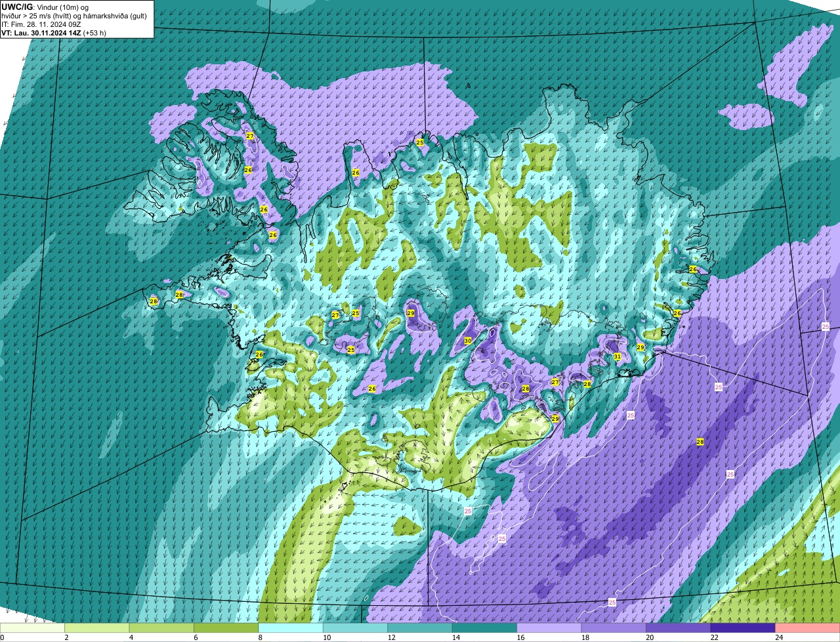The height and width of the screenshot is (642, 840).
Task: Click the yellow 28 gust marker over open ocean
Action: click(700, 442)
